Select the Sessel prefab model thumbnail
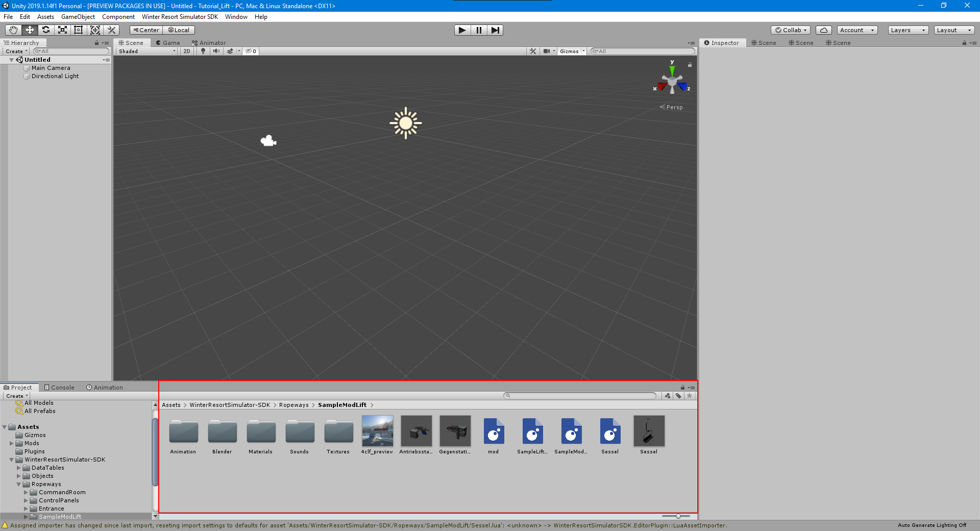The height and width of the screenshot is (531, 980). click(x=649, y=431)
